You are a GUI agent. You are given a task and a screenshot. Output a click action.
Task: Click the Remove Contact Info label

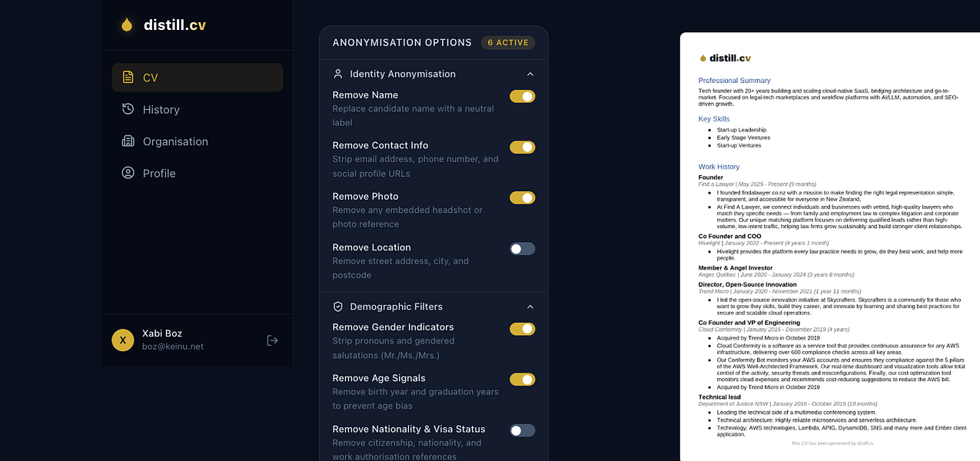click(380, 145)
